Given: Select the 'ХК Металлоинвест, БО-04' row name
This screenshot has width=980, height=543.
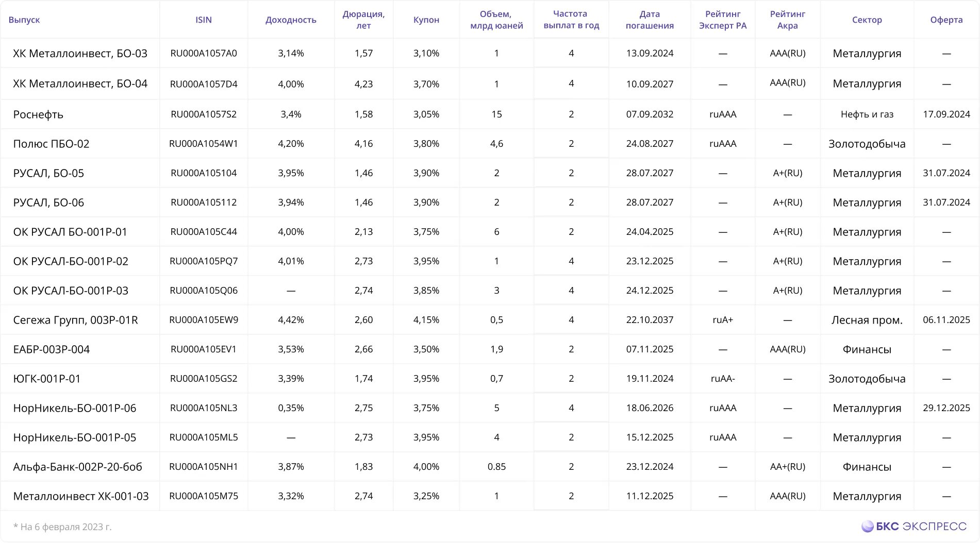Looking at the screenshot, I should (x=80, y=83).
